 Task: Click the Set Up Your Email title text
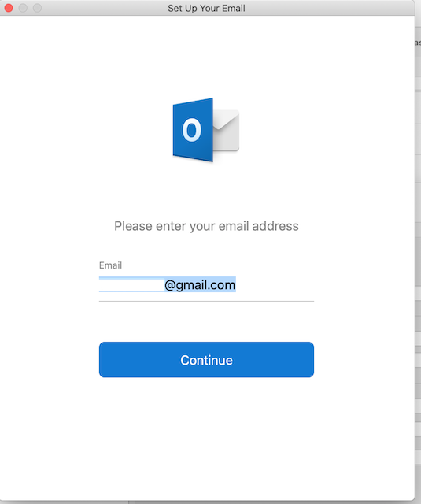click(206, 8)
